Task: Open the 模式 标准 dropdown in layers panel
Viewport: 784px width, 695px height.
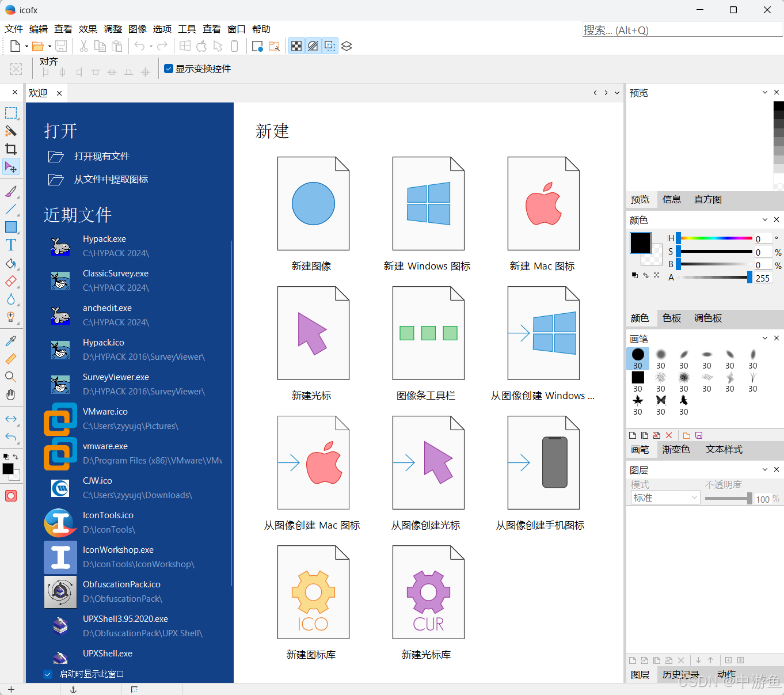Action: point(665,497)
